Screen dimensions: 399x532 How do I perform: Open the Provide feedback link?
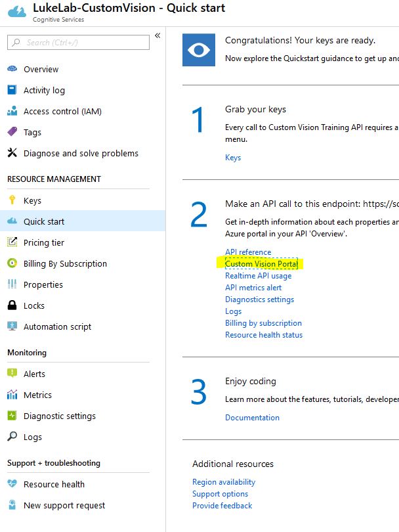(x=222, y=506)
